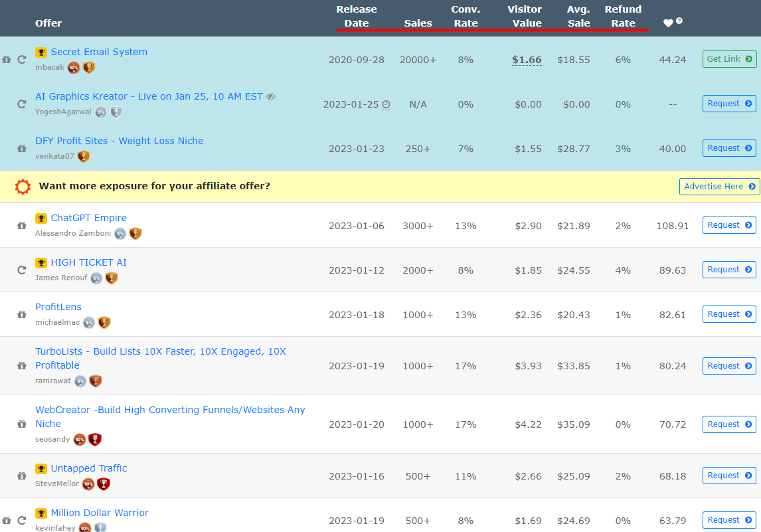This screenshot has height=532, width=761.
Task: Click gift icon beside ProfitLens
Action: coord(21,315)
